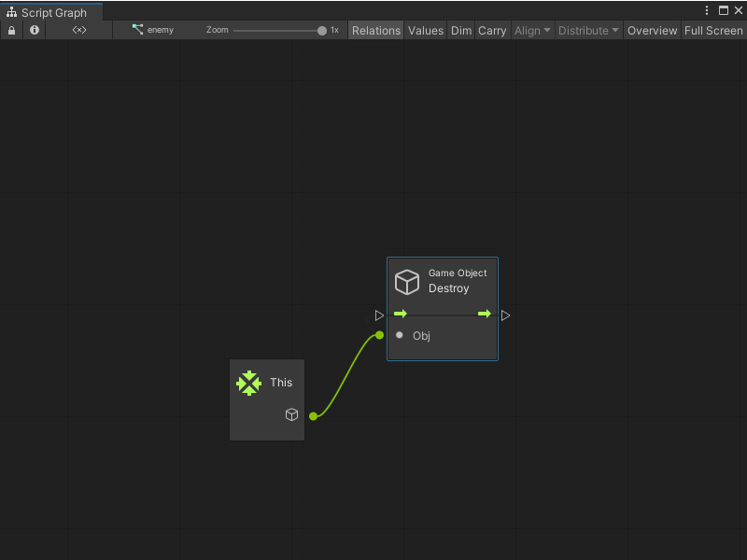This screenshot has width=747, height=560.
Task: Click the green arrows icon on the This node
Action: pos(249,383)
